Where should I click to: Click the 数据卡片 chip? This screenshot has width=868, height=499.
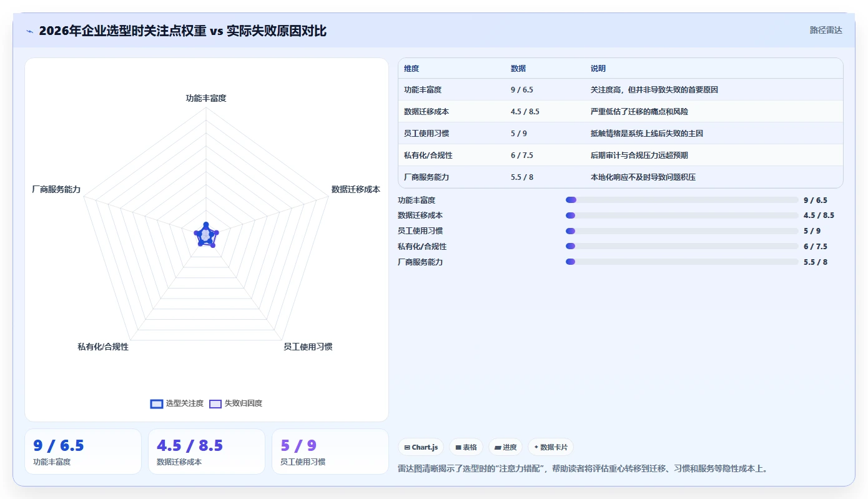pyautogui.click(x=551, y=447)
